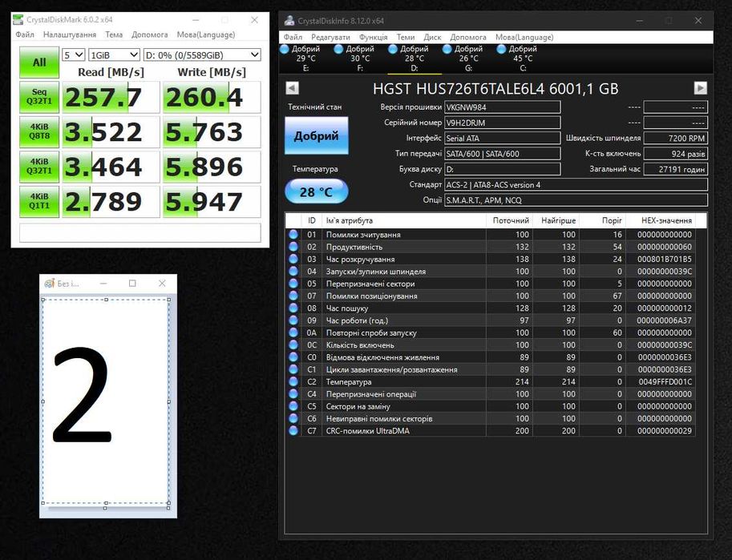Viewport: 732px width, 560px height.
Task: Click the Поточний column header
Action: (509, 220)
